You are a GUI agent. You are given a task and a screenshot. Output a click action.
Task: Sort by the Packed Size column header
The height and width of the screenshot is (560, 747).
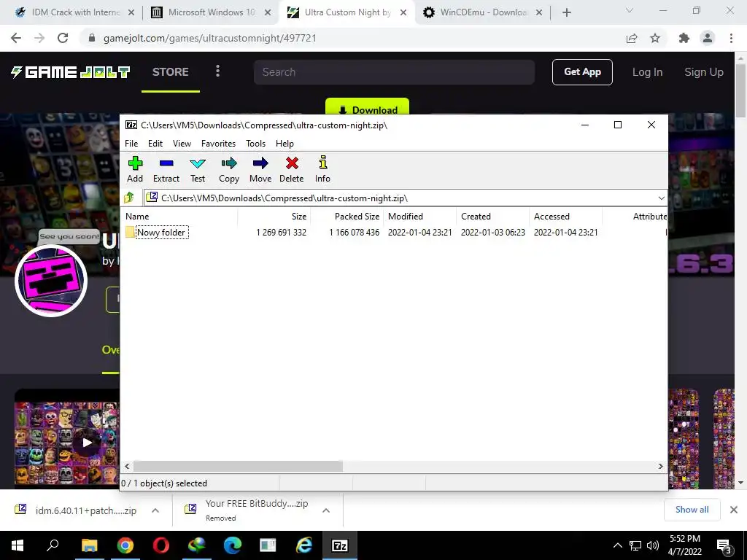[347, 216]
